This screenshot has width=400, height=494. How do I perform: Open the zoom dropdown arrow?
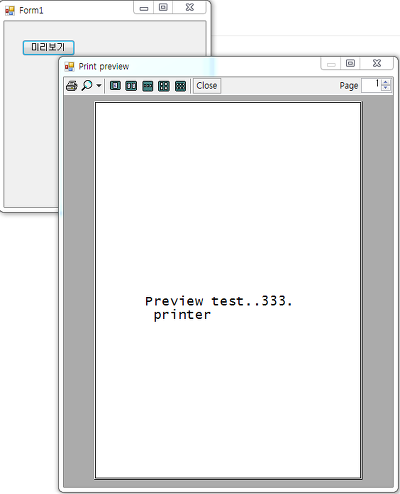coord(99,86)
